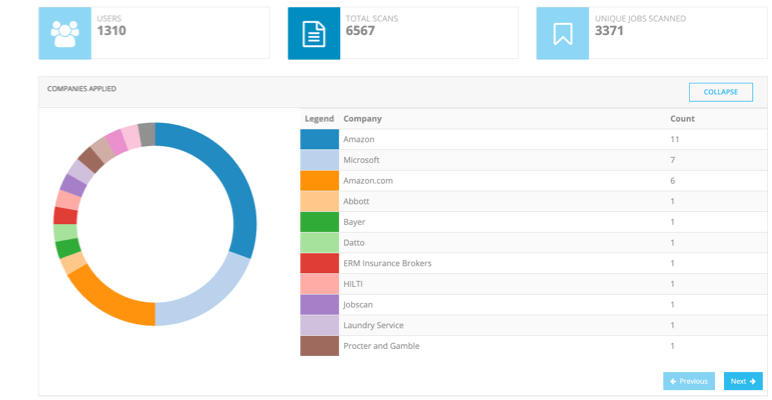
Task: Select the Bayer green legend swatch
Action: (x=320, y=222)
